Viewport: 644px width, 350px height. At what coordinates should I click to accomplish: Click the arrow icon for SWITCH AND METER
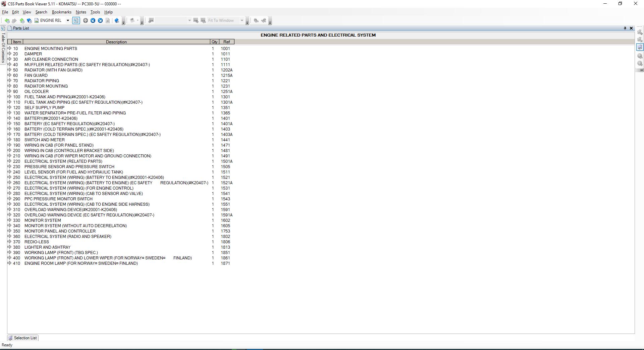coord(9,140)
